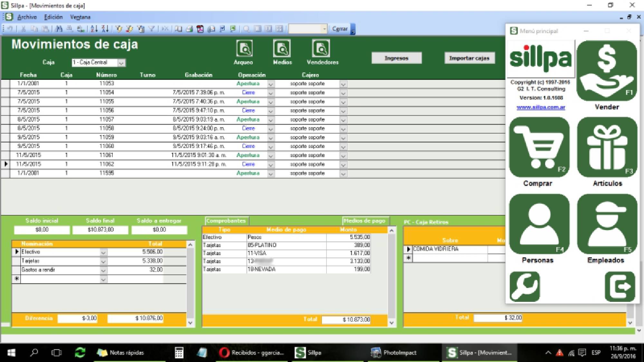This screenshot has height=362, width=644.
Task: Expand the Efectivo nomination dropdown
Action: click(103, 252)
